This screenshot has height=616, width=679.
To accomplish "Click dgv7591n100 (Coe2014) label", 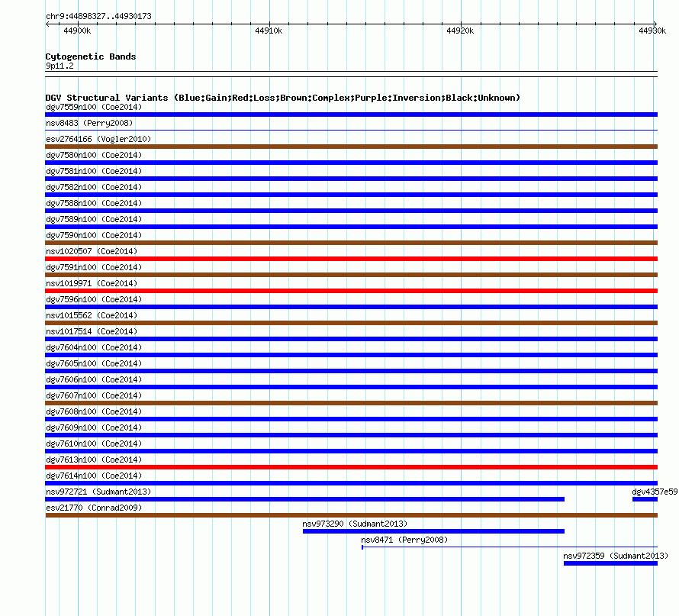I will [94, 267].
